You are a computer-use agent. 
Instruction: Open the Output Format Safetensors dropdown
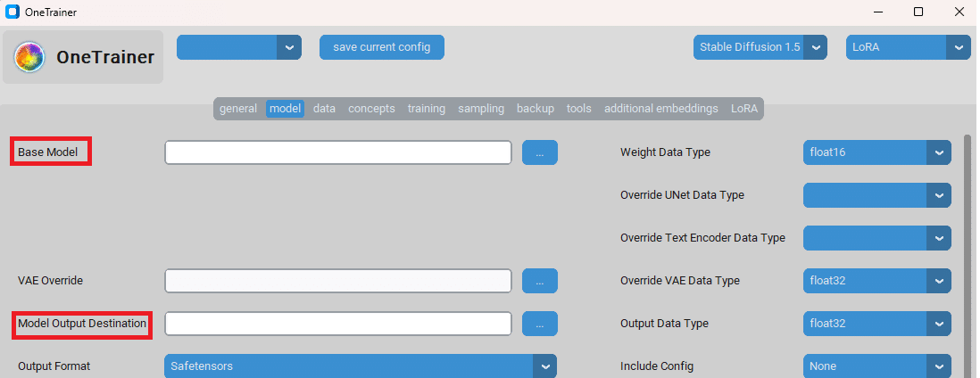pyautogui.click(x=360, y=366)
